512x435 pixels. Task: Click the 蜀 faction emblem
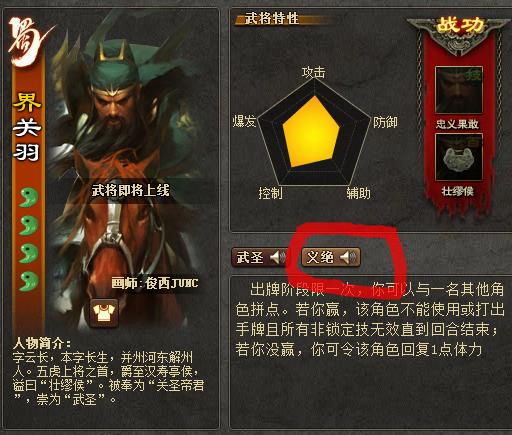(28, 42)
